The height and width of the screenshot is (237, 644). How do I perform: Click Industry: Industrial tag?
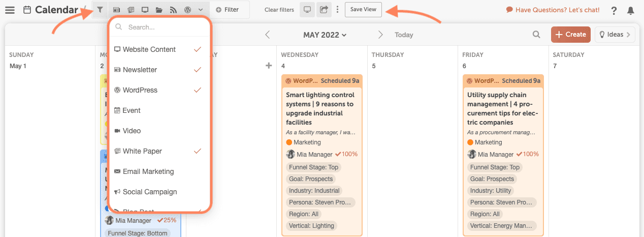click(x=314, y=191)
